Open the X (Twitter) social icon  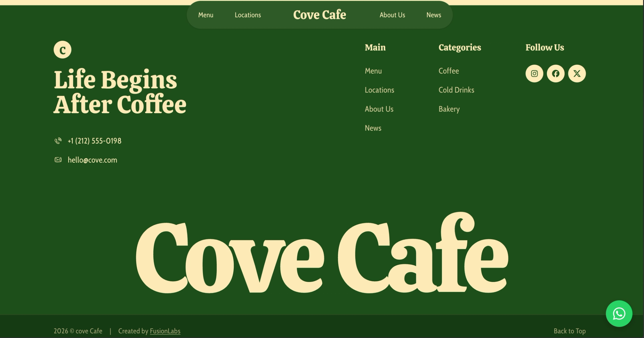(577, 73)
